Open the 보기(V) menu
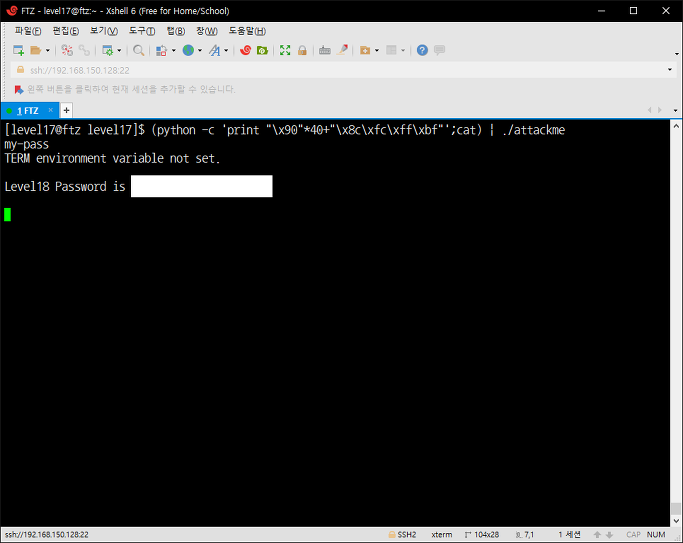The width and height of the screenshot is (683, 543). [104, 31]
